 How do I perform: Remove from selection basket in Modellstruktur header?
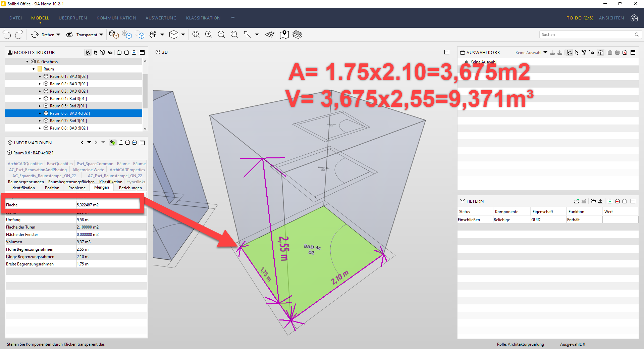coord(127,52)
